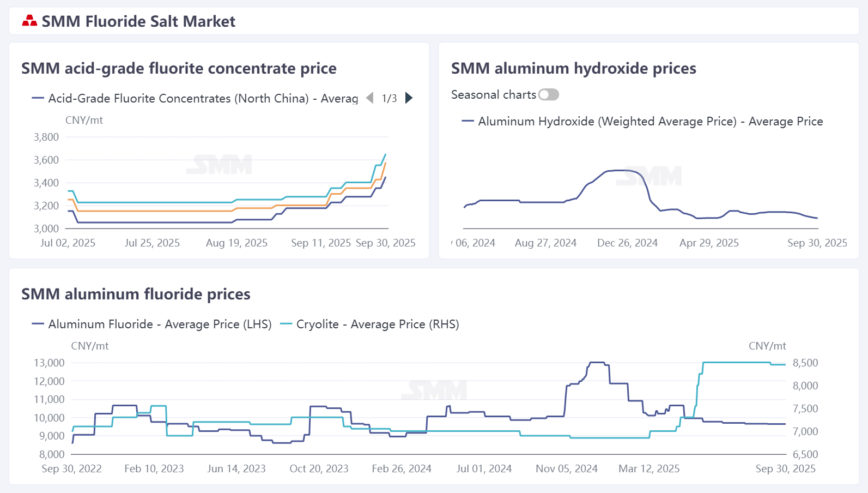Image resolution: width=868 pixels, height=493 pixels.
Task: Click the 10,000 left axis value
Action: [x=49, y=418]
